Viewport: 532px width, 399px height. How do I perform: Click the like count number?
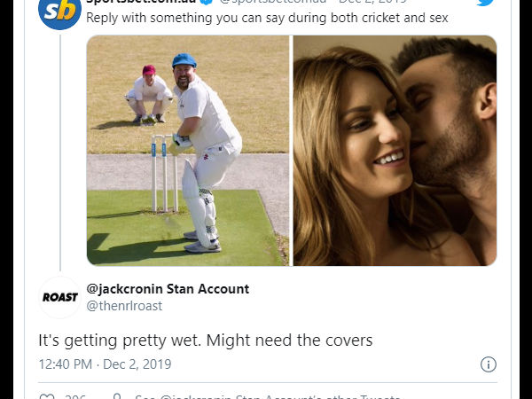click(x=74, y=396)
